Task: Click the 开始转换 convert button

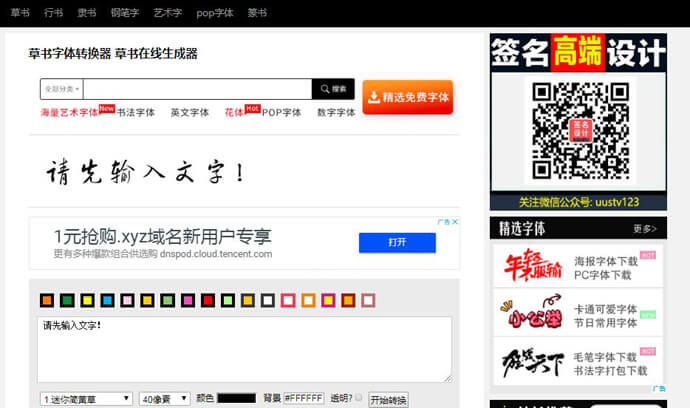Action: click(388, 399)
